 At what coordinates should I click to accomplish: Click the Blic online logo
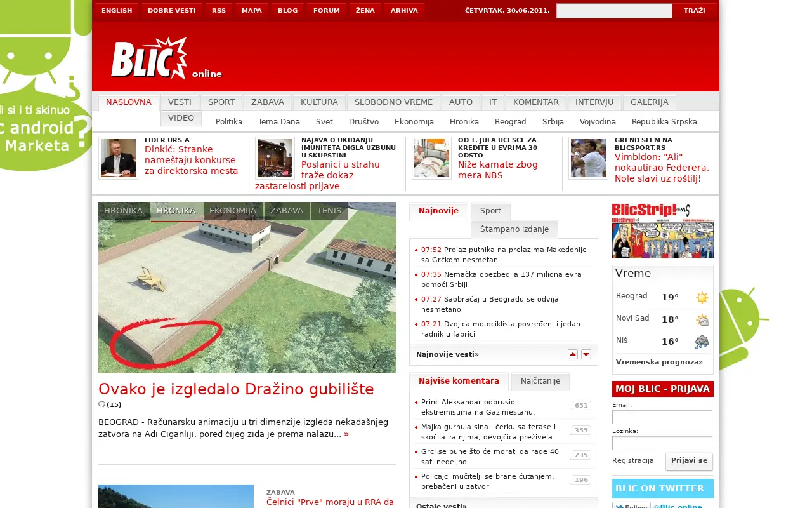pyautogui.click(x=166, y=59)
